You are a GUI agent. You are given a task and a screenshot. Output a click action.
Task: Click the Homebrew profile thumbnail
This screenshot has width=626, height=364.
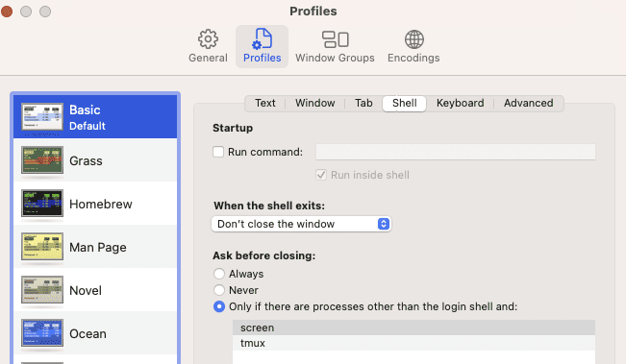[x=42, y=204]
